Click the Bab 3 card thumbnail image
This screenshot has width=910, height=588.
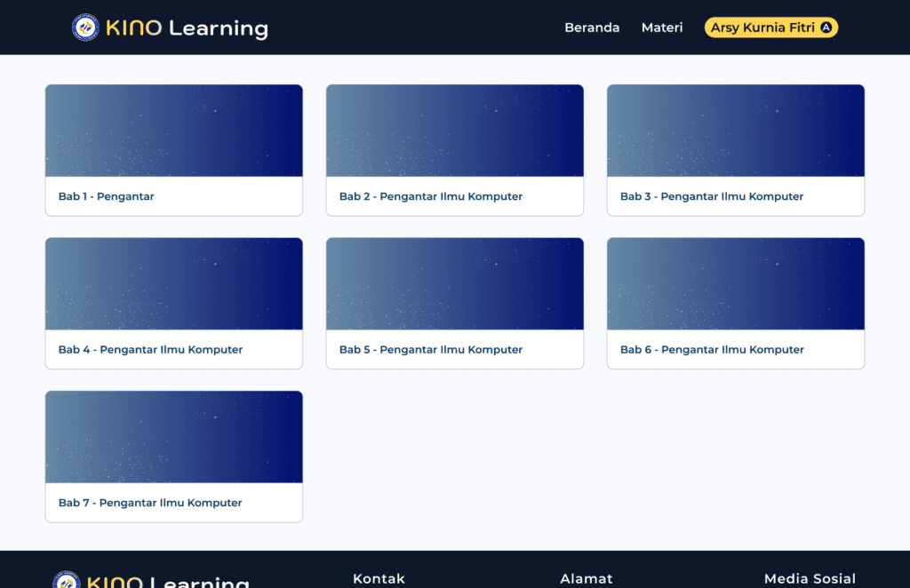pyautogui.click(x=736, y=131)
